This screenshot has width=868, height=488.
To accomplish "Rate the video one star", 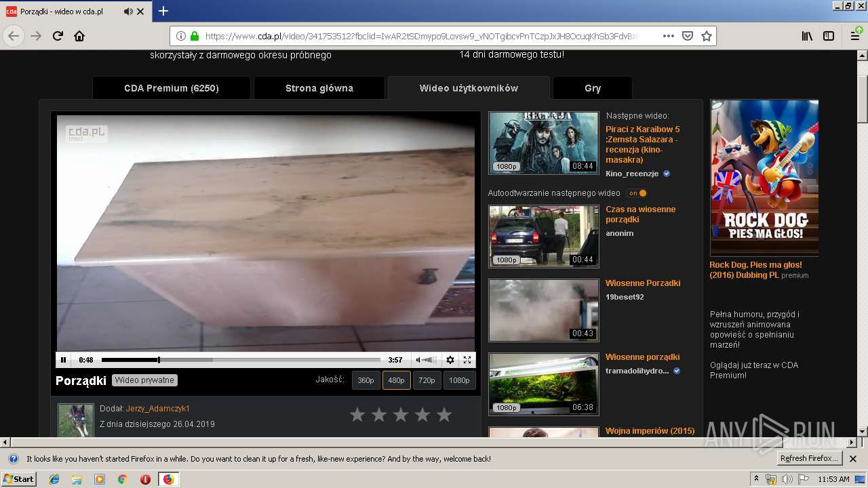I will tap(357, 415).
